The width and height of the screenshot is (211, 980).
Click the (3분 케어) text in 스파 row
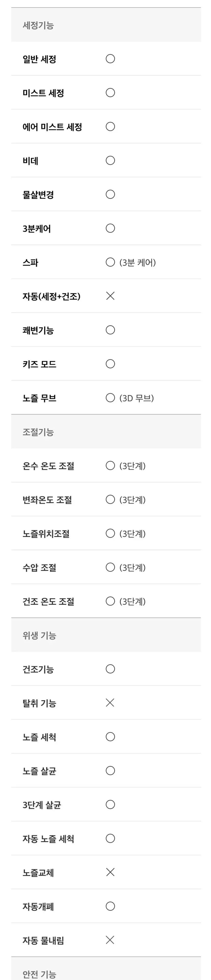click(137, 262)
